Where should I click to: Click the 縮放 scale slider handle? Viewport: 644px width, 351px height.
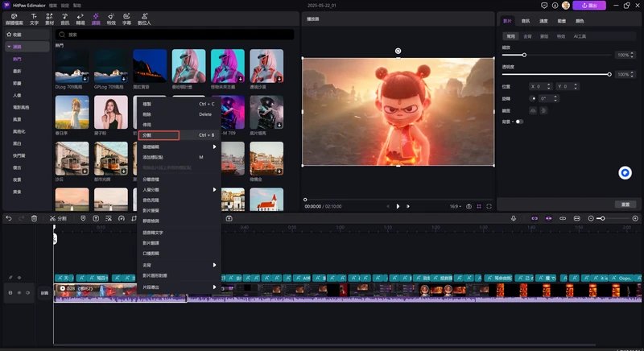click(x=524, y=55)
